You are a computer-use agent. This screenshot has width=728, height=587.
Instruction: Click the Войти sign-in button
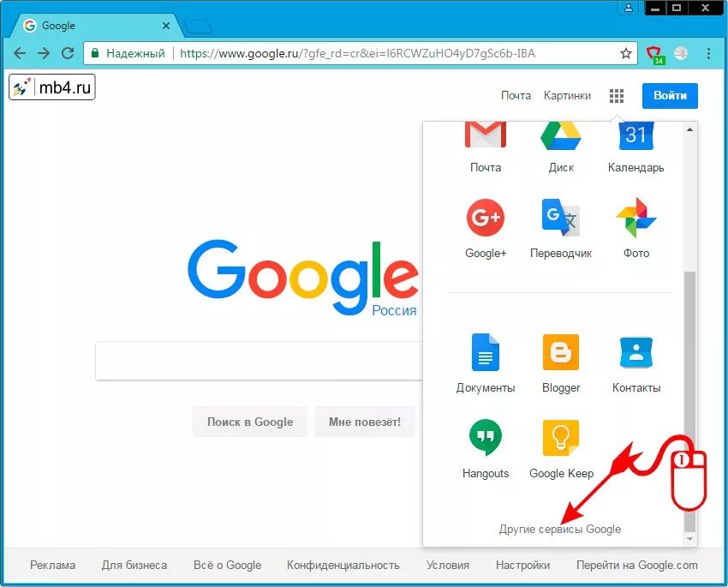[670, 96]
